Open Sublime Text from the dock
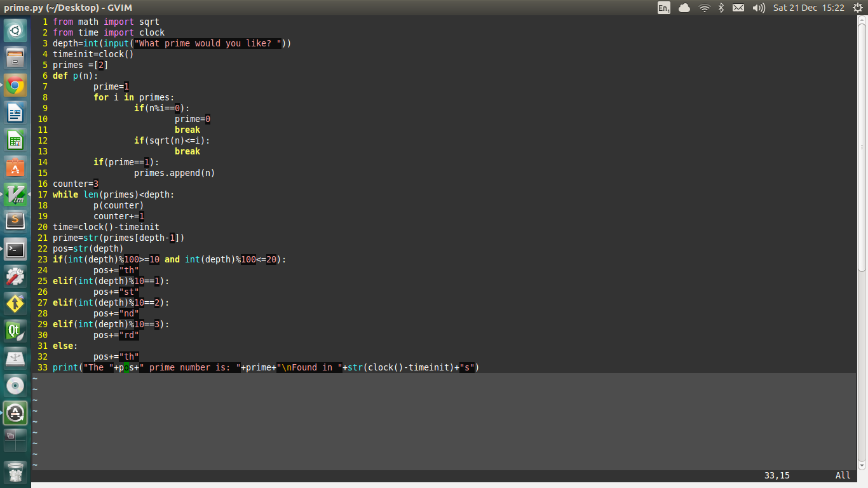Image resolution: width=868 pixels, height=488 pixels. [x=15, y=222]
